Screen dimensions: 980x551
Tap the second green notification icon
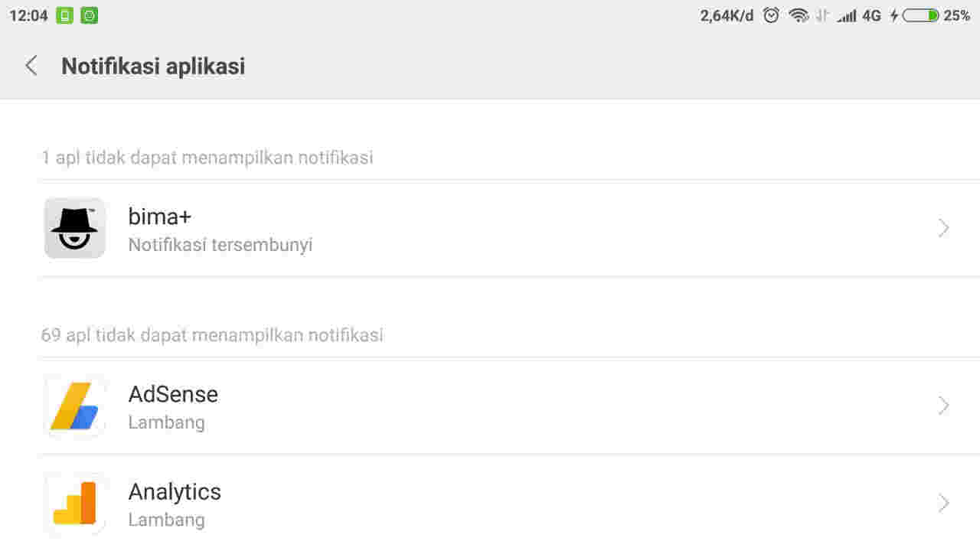pos(88,15)
